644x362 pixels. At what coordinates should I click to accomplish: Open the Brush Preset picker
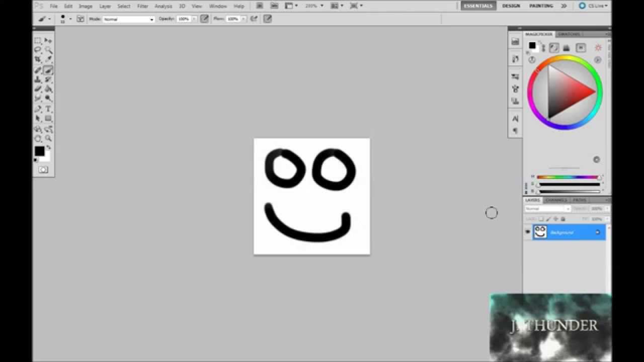65,19
